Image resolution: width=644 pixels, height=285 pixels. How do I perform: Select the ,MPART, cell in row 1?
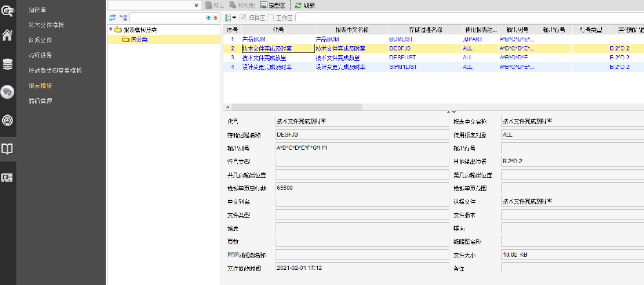click(481, 39)
